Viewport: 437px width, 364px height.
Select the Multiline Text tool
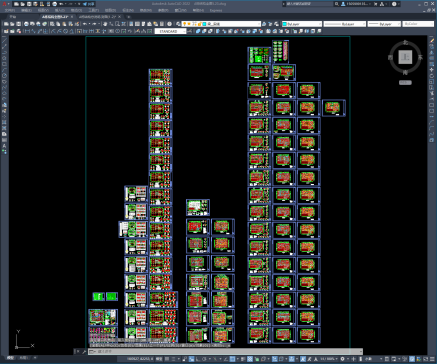click(4, 146)
